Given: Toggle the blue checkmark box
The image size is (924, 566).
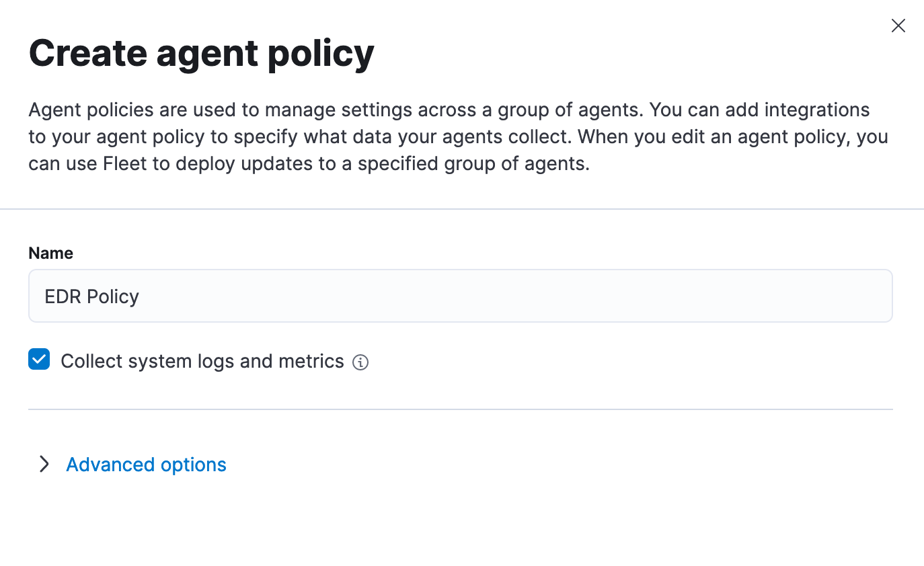Looking at the screenshot, I should [39, 360].
